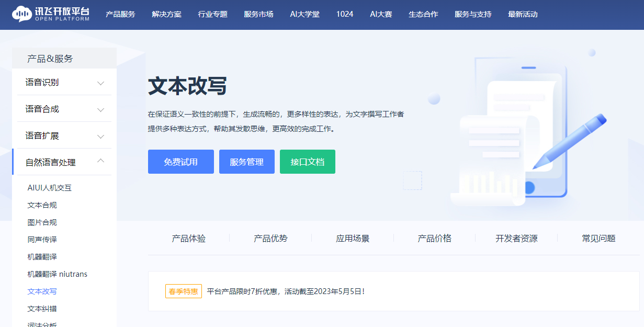This screenshot has height=327, width=644.
Task: Switch to the 开发者资源 tab
Action: click(516, 239)
